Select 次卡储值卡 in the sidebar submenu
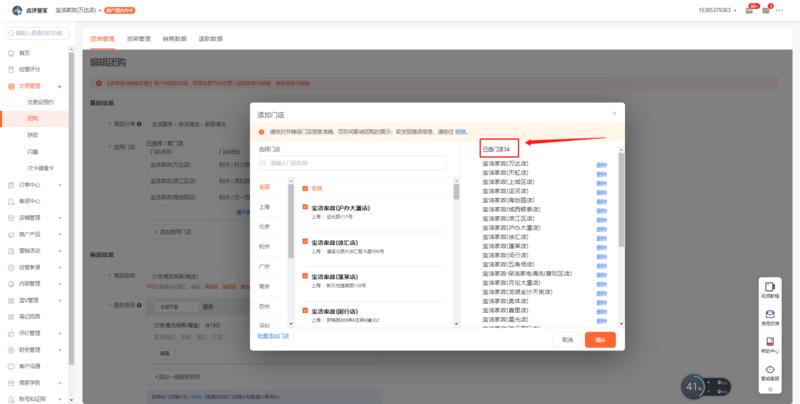Image resolution: width=800 pixels, height=404 pixels. (x=40, y=168)
